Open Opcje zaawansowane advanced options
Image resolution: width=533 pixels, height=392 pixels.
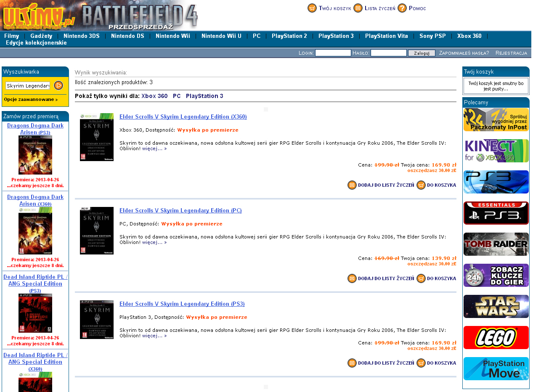coord(31,100)
